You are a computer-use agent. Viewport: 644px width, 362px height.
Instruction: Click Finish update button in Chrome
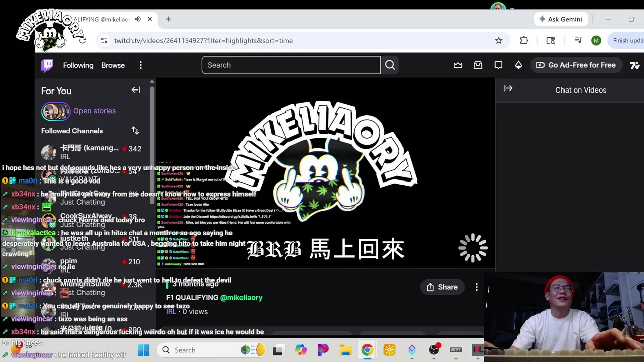(x=626, y=41)
